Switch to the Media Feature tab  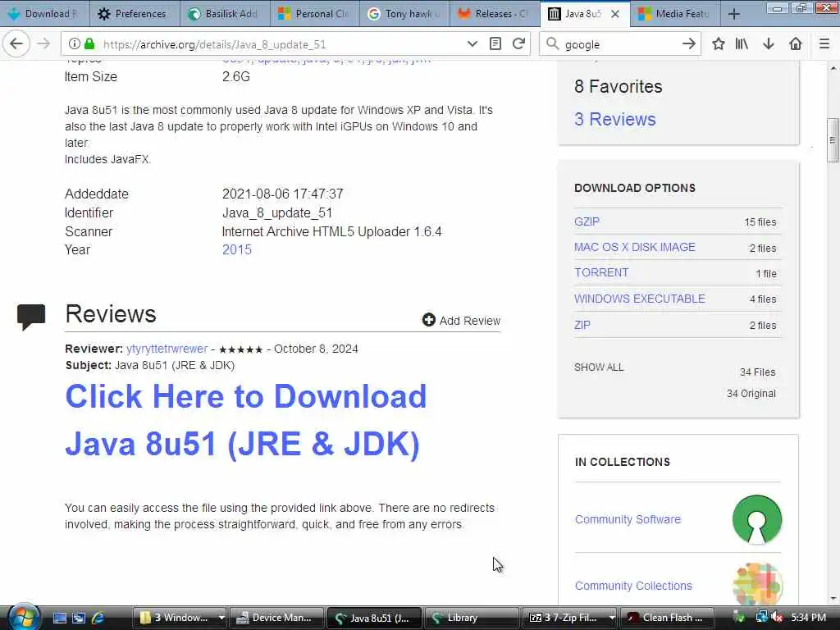(x=676, y=14)
